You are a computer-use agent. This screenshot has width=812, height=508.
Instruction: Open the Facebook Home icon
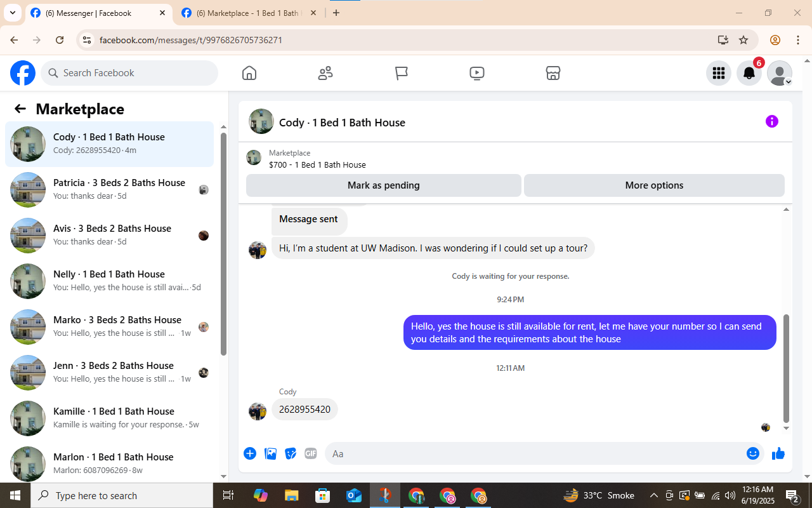pyautogui.click(x=249, y=73)
